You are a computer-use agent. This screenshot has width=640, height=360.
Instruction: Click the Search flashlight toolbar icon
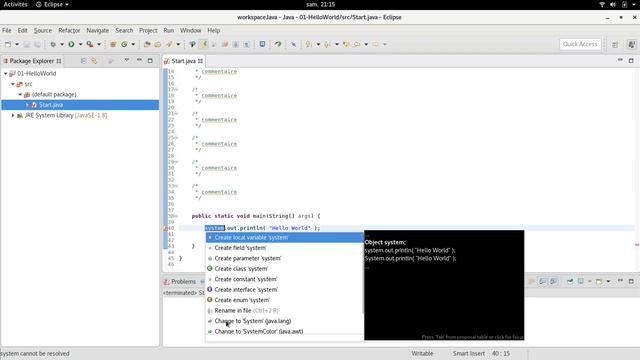[x=169, y=44]
